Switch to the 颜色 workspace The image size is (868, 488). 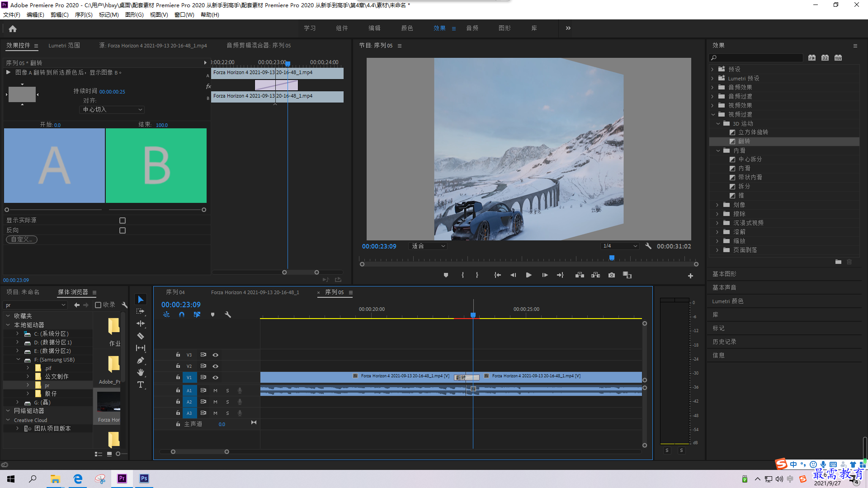(407, 28)
